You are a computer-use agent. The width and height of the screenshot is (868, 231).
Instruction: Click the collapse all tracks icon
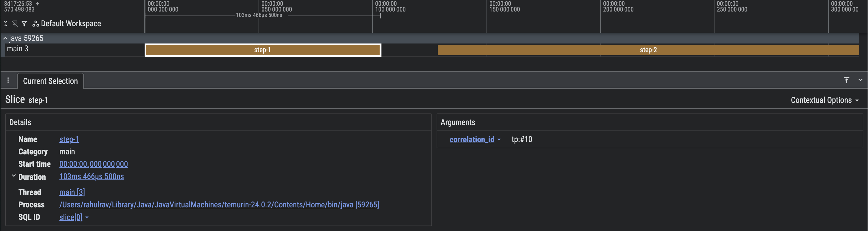[x=6, y=24]
